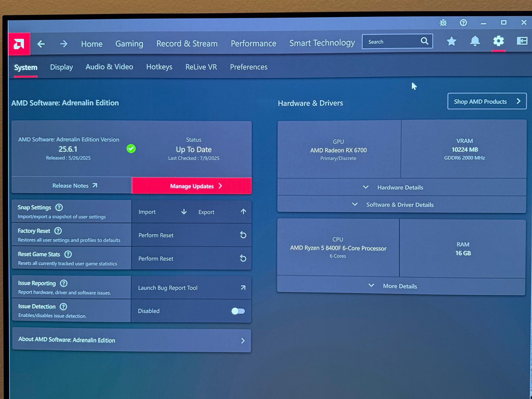The image size is (532, 399).
Task: Open favorites star icon
Action: [x=451, y=41]
